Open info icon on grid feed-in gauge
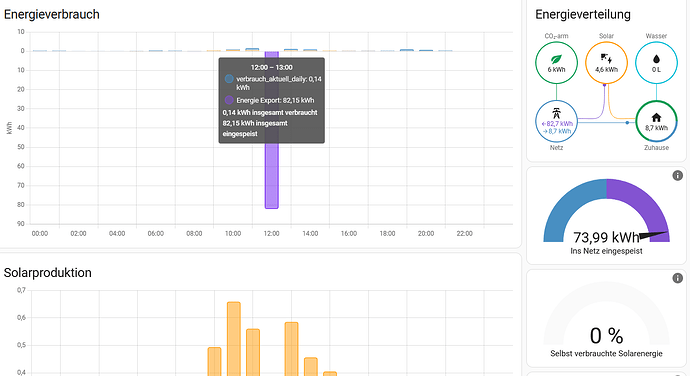Viewport: 690px width, 376px height. pos(677,176)
